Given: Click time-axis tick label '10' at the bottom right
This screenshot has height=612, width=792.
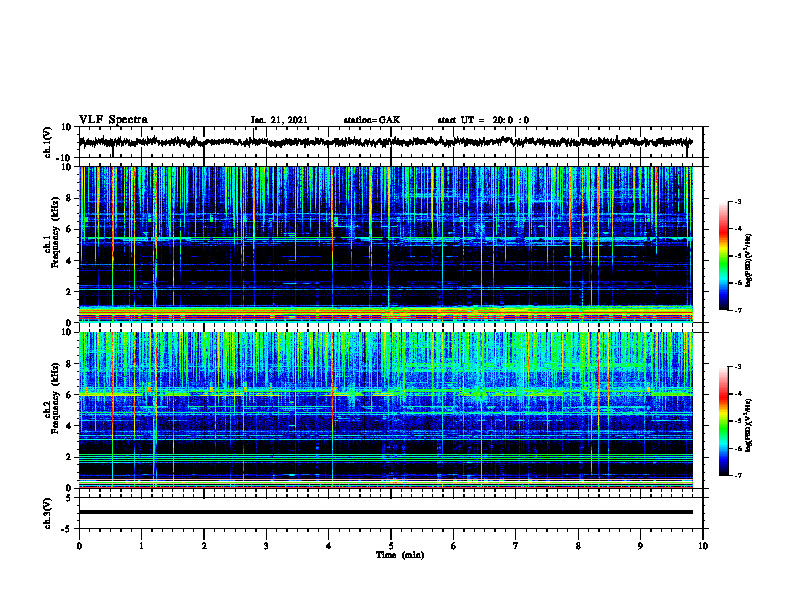Looking at the screenshot, I should 703,546.
